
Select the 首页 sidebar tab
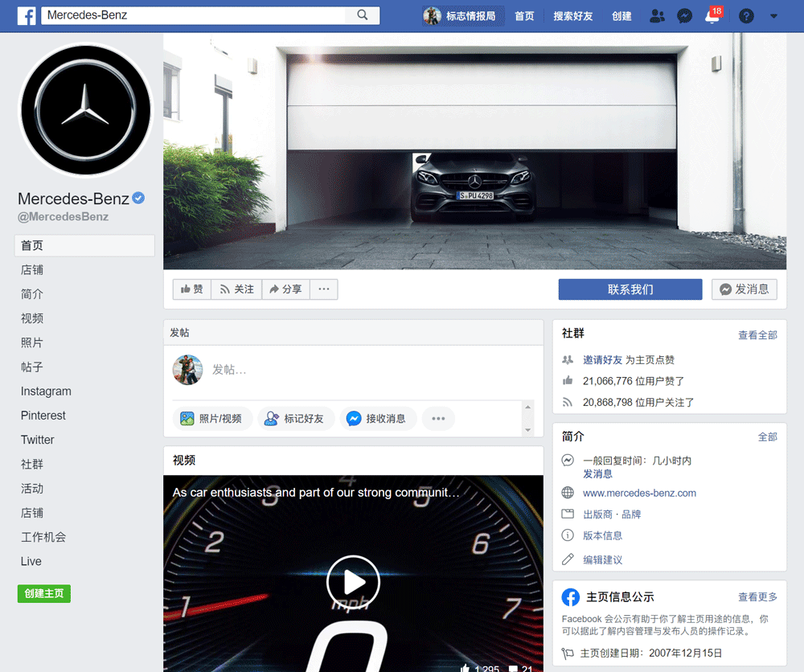(x=84, y=245)
